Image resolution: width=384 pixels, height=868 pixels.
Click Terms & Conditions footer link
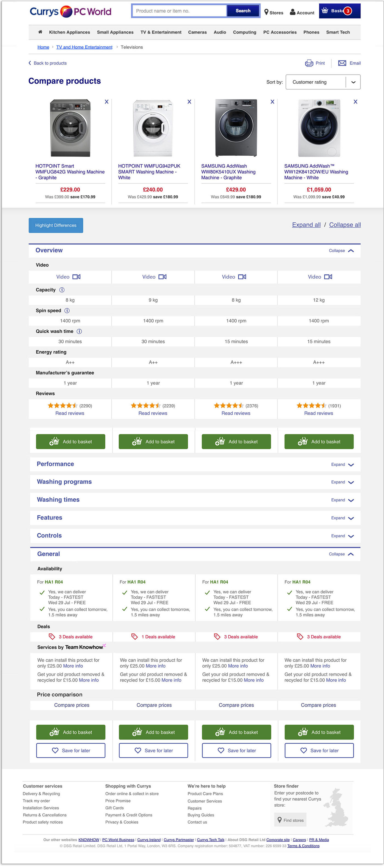[303, 846]
